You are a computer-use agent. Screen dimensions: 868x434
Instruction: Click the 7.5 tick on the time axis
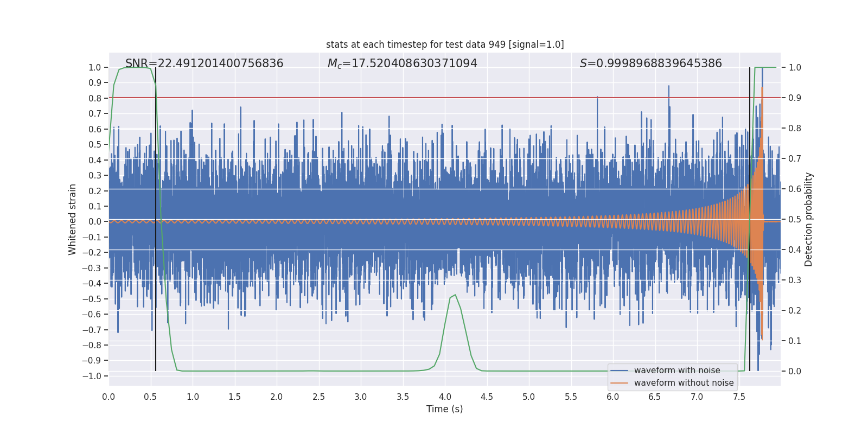739,397
